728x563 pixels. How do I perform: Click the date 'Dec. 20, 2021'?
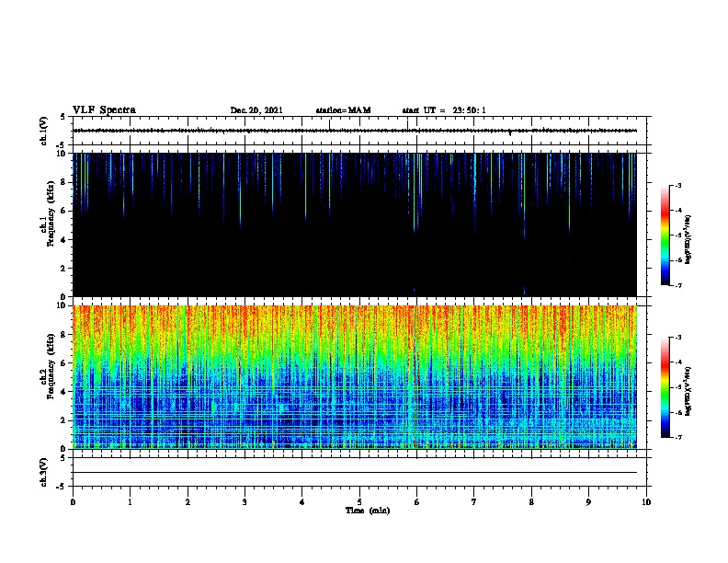coord(256,110)
